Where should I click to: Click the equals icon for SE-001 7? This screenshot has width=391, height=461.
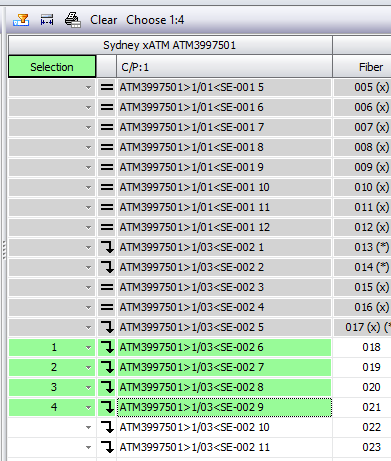pos(107,127)
